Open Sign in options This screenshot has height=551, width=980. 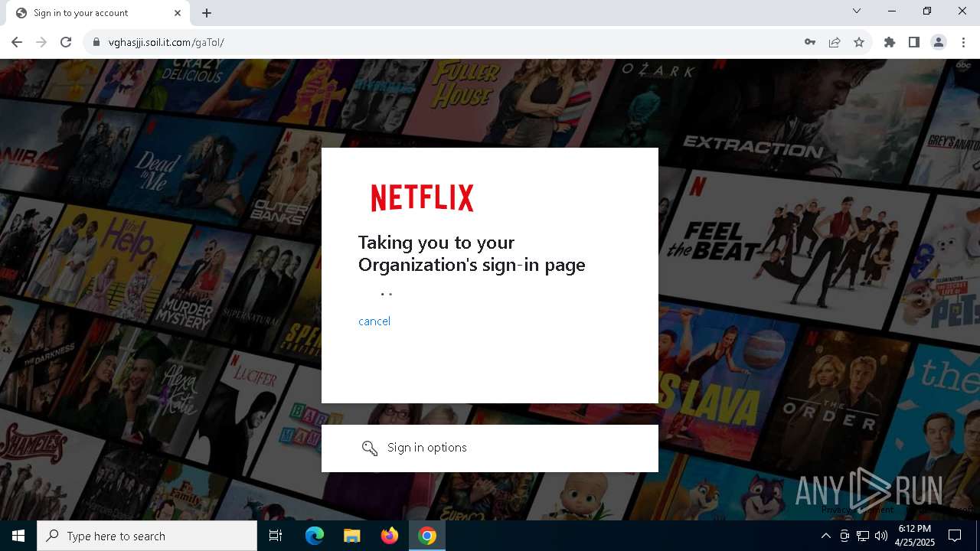click(x=490, y=448)
